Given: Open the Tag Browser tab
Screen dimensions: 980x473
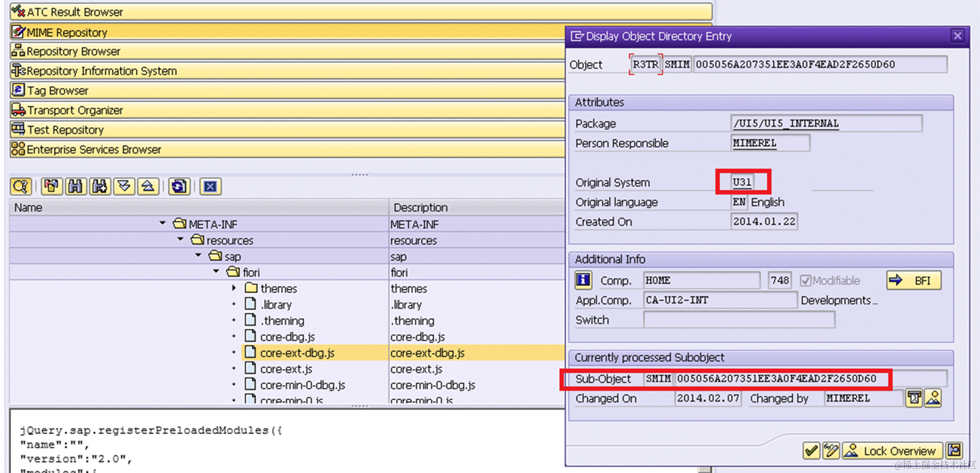Looking at the screenshot, I should click(x=287, y=90).
